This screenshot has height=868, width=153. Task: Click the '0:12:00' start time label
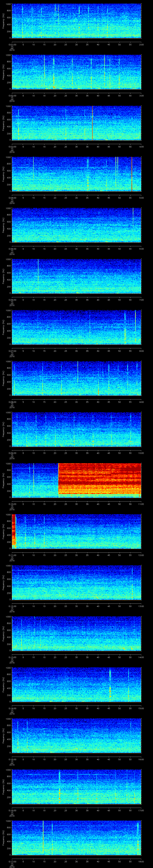point(12,606)
